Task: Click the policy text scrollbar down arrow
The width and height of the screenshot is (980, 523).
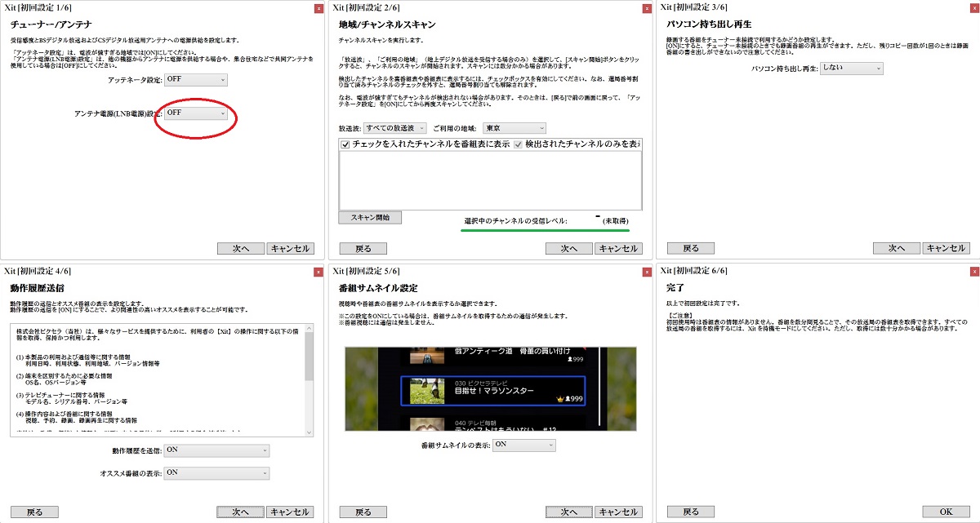Action: (x=309, y=432)
